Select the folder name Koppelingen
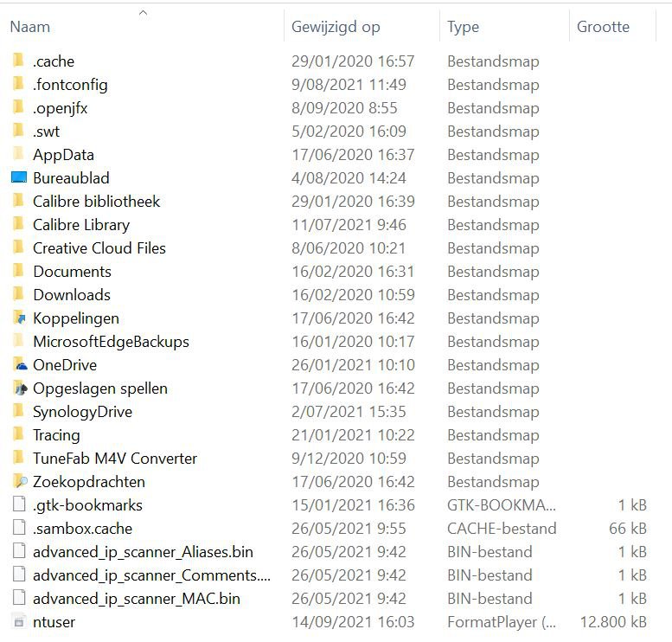Viewport: 672px width, 642px height. 76,318
